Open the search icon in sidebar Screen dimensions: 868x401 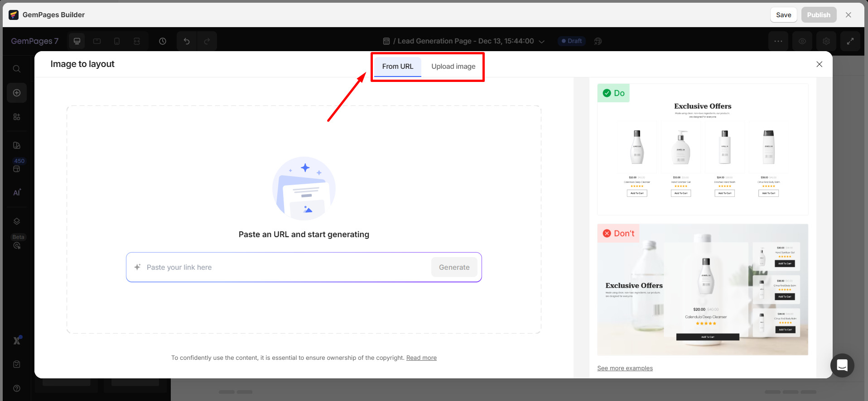point(17,69)
